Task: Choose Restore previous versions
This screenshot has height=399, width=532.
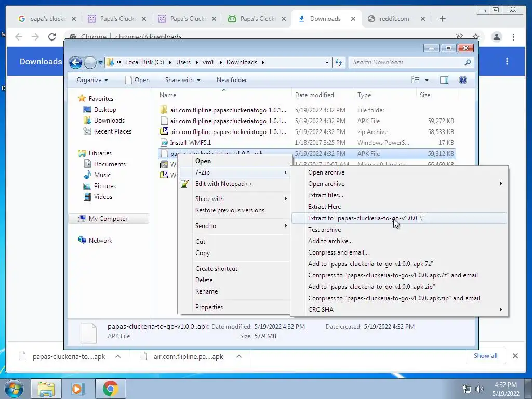Action: tap(234, 210)
